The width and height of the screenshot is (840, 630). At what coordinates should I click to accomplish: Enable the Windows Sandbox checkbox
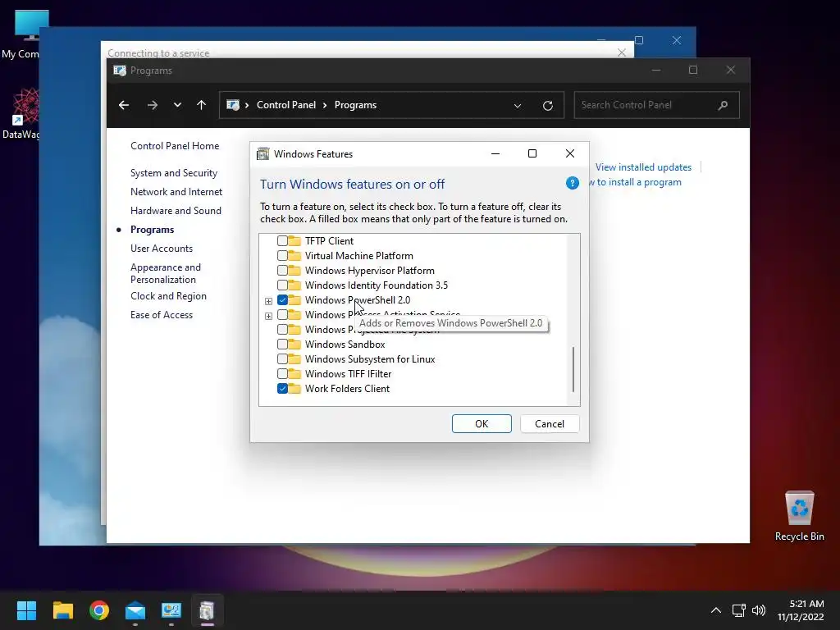click(x=282, y=344)
